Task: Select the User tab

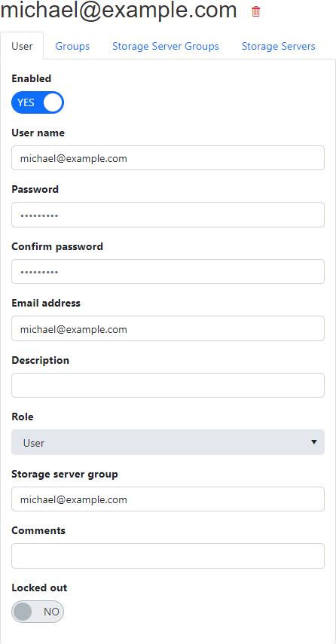Action: [x=22, y=46]
